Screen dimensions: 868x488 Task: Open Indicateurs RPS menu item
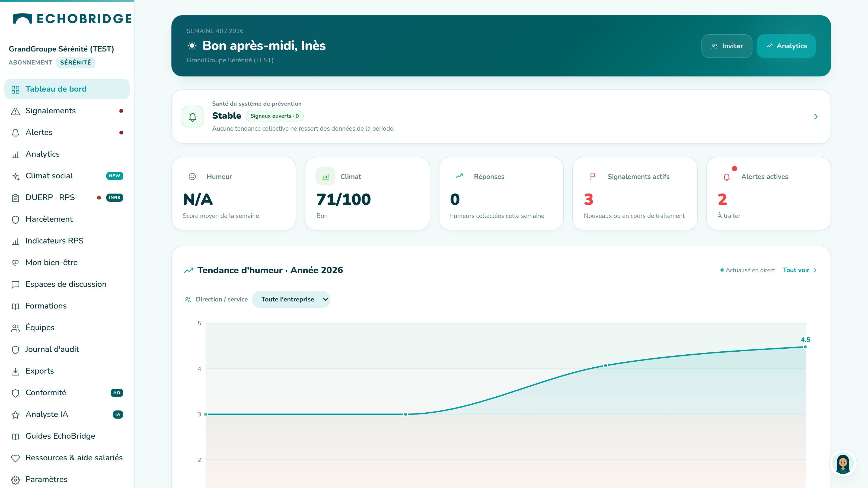click(67, 241)
